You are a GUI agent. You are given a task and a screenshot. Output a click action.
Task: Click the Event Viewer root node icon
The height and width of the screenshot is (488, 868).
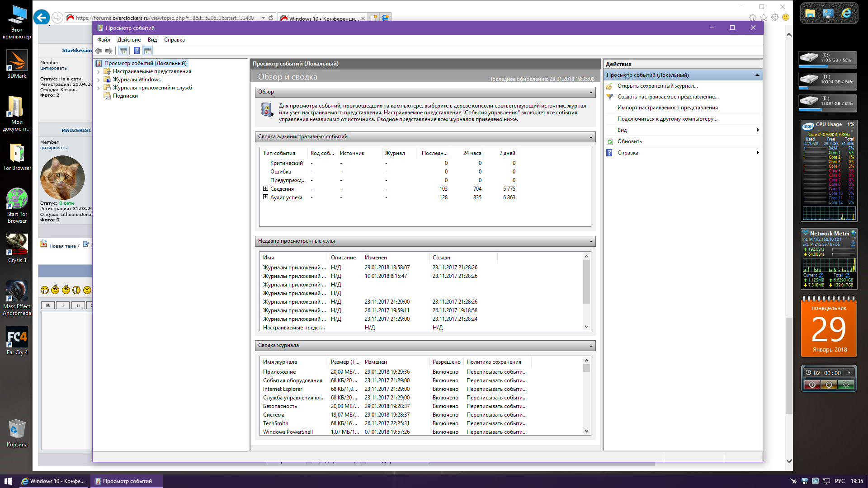(99, 63)
